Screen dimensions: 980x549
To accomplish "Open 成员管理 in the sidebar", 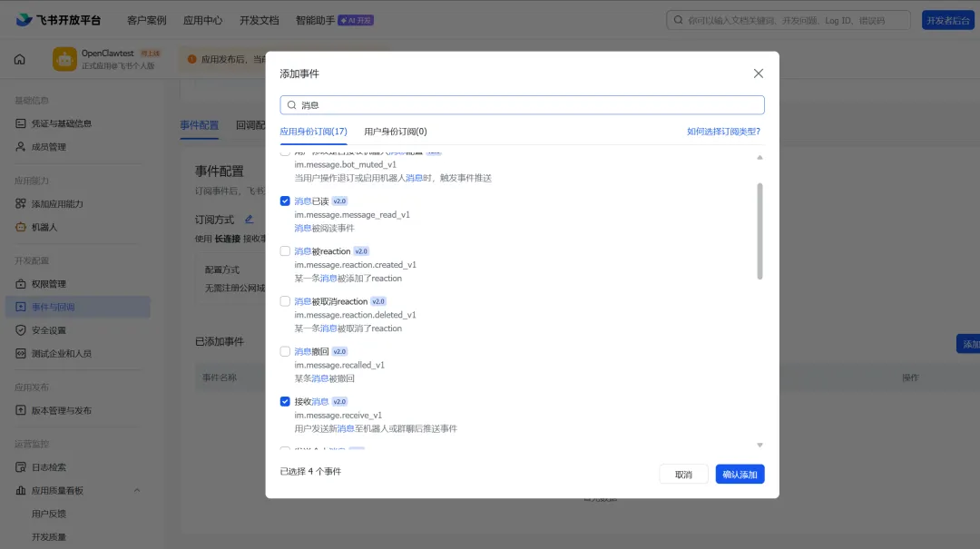I will [x=49, y=147].
